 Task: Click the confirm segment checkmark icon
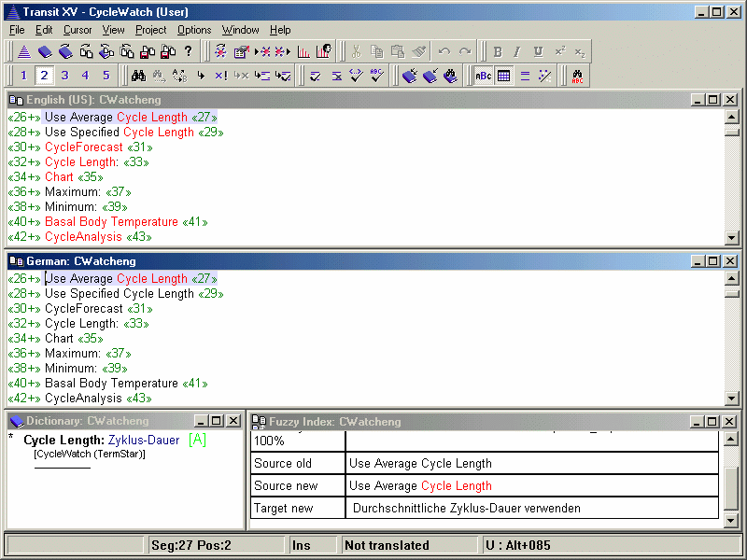[315, 76]
